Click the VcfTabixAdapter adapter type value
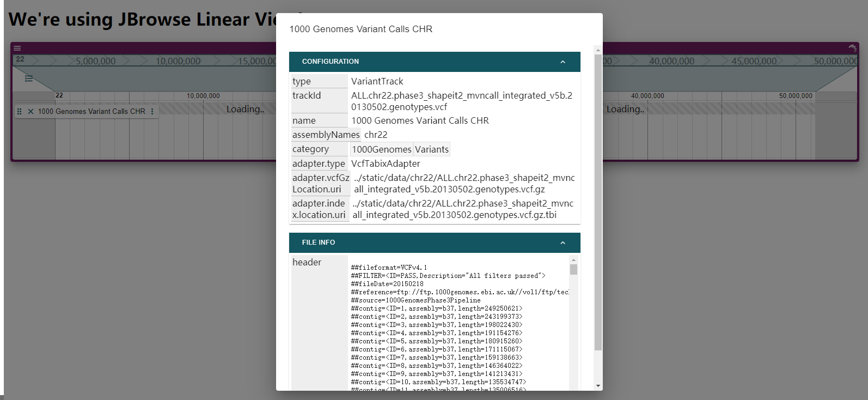The width and height of the screenshot is (868, 400). coord(386,163)
